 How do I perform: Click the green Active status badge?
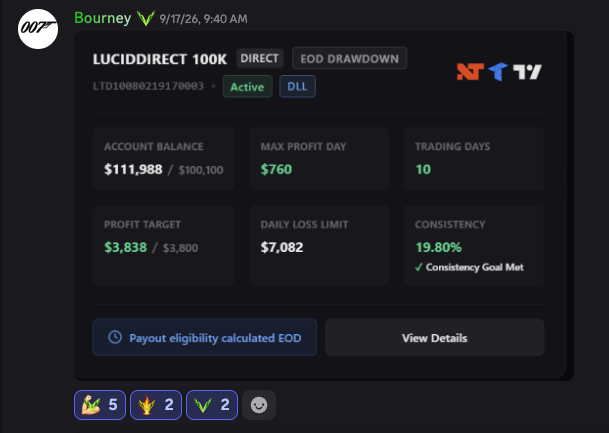pyautogui.click(x=247, y=87)
